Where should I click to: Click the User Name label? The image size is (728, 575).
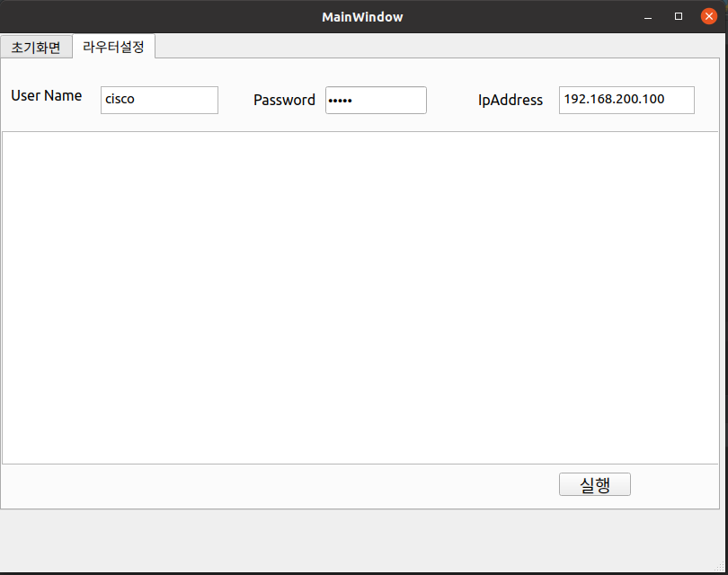47,95
